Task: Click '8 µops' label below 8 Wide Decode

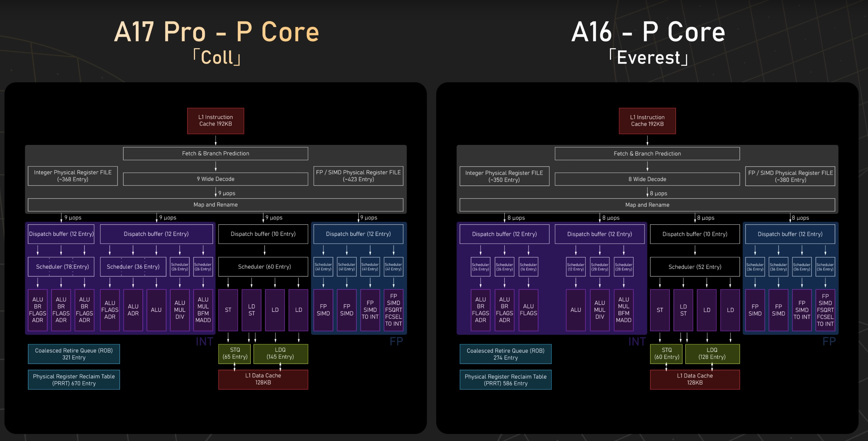Action: 659,193
